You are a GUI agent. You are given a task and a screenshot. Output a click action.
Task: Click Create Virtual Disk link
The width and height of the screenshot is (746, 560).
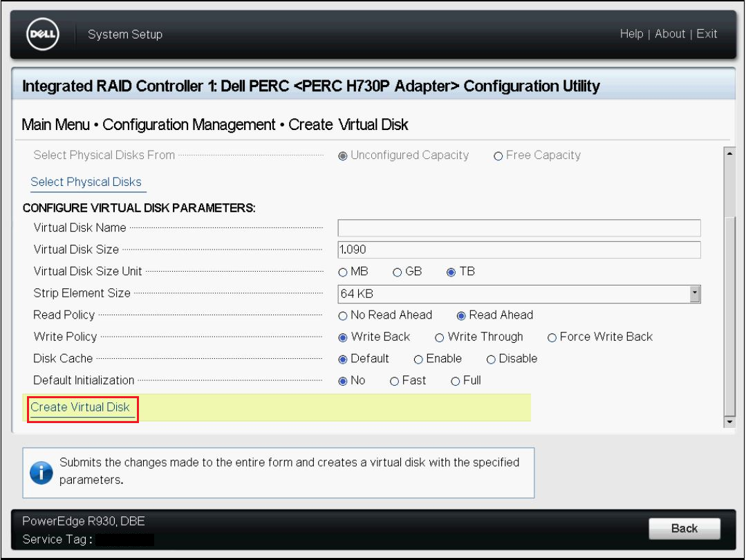click(x=80, y=407)
